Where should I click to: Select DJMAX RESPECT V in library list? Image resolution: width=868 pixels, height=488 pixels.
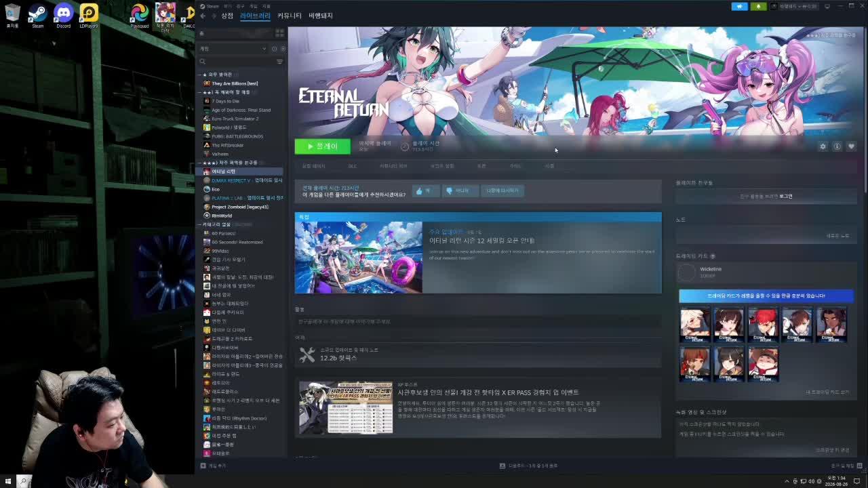click(x=243, y=180)
